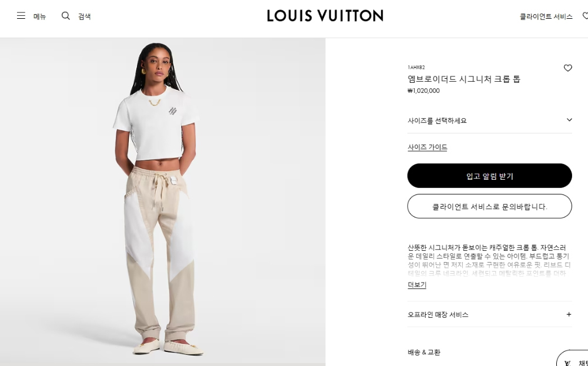This screenshot has width=588, height=366.
Task: Expand 오프라인 매장 서비스 plus icon
Action: (569, 314)
